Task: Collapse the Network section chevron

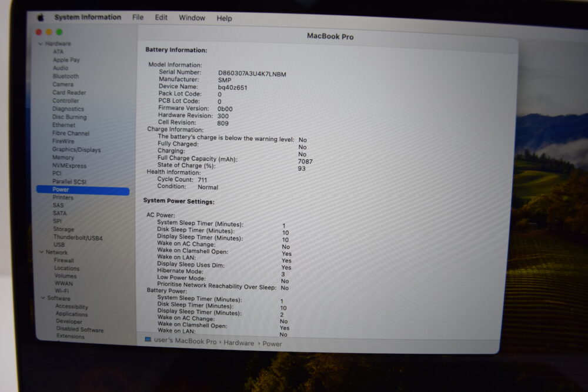Action: click(x=41, y=252)
